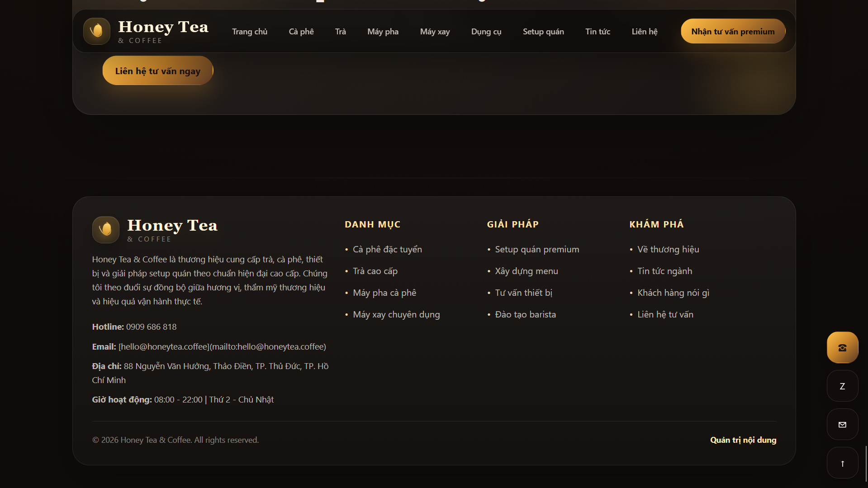This screenshot has height=488, width=868.
Task: Select Setup quán in the navbar
Action: pos(543,31)
